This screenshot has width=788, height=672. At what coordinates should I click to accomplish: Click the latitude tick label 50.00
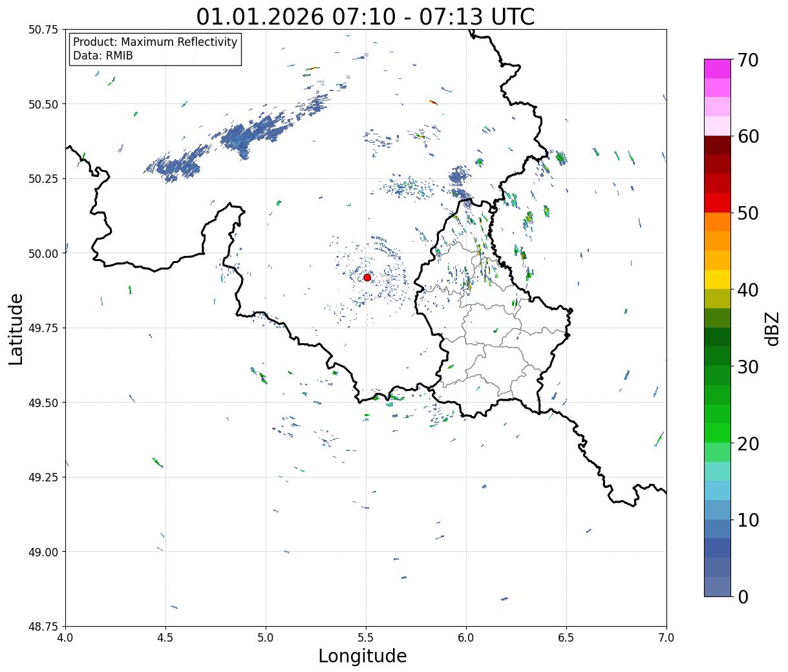click(x=43, y=253)
